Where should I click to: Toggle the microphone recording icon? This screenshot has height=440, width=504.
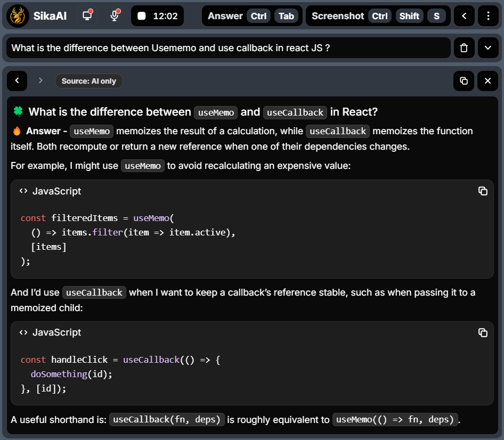coord(115,15)
